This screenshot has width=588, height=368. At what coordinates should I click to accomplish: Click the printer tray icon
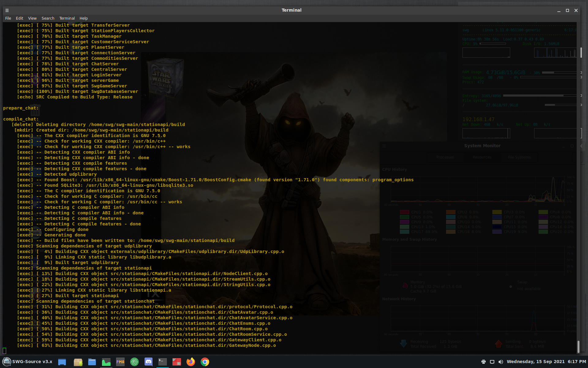483,362
